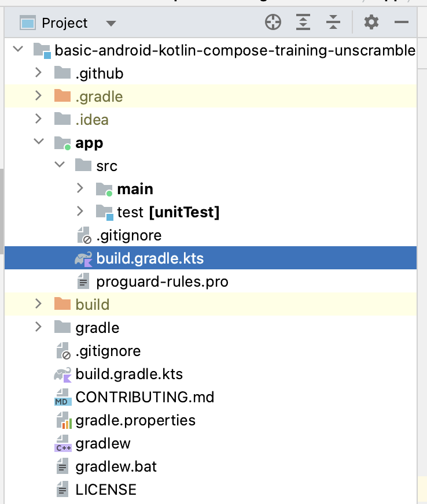Click the CONTRIBUTING.md markdown file icon
This screenshot has height=504, width=427.
click(x=62, y=398)
